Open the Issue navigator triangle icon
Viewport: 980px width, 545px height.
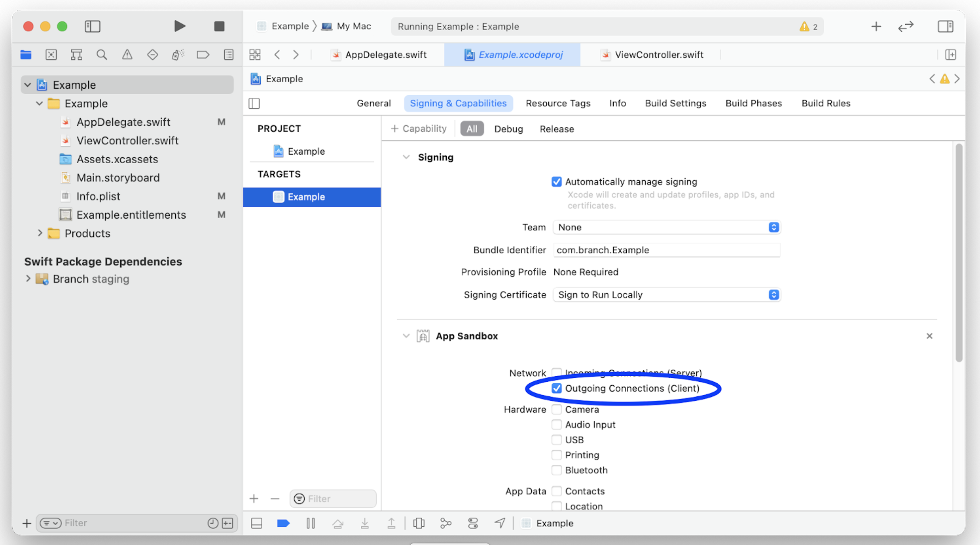pos(127,54)
